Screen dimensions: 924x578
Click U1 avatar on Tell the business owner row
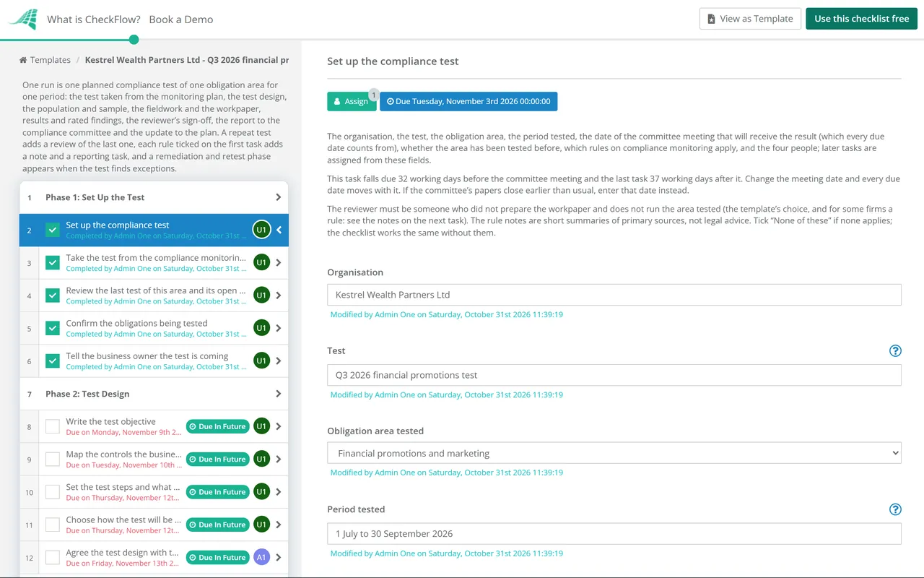261,361
